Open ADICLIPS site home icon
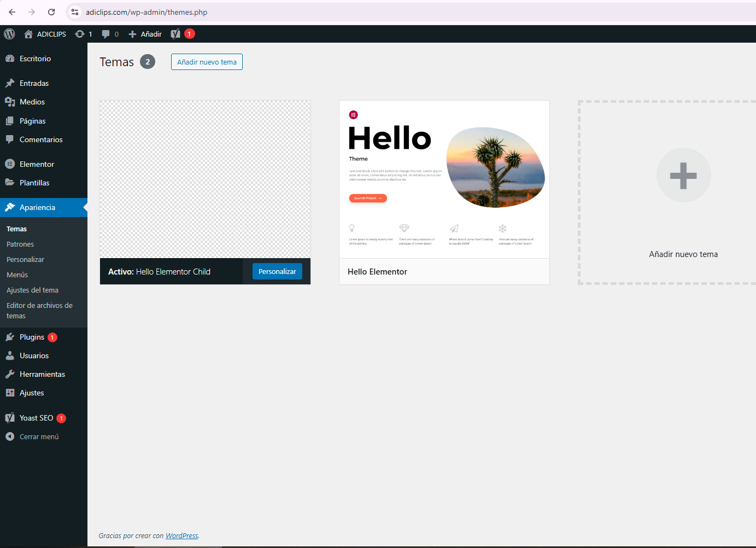The image size is (756, 548). tap(28, 34)
